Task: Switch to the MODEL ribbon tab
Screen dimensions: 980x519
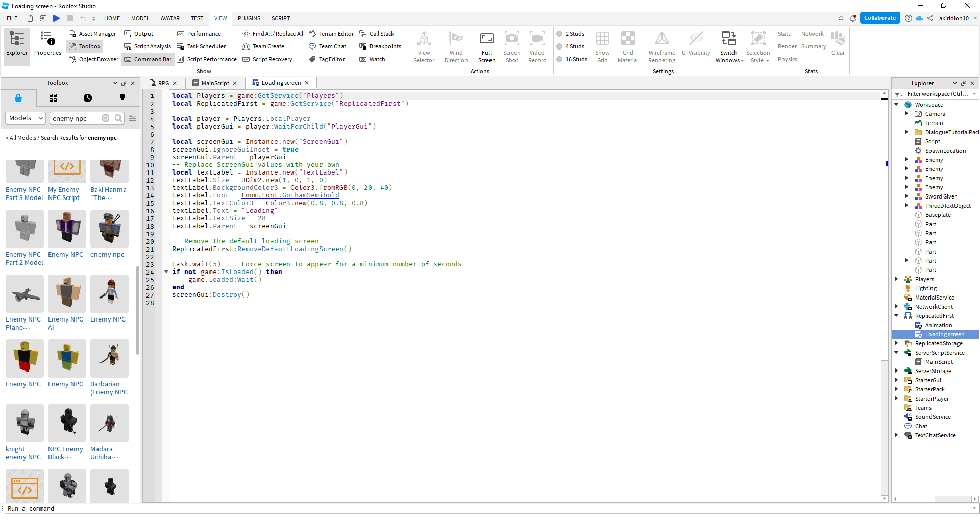Action: coord(140,18)
